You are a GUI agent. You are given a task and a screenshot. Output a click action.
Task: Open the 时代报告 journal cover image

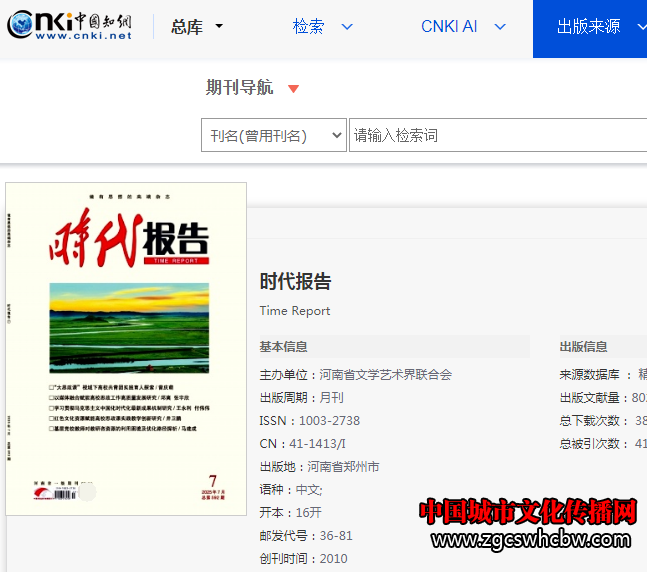126,348
